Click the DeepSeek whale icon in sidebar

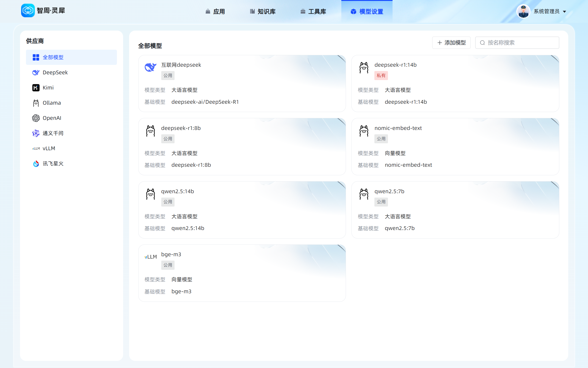(36, 72)
